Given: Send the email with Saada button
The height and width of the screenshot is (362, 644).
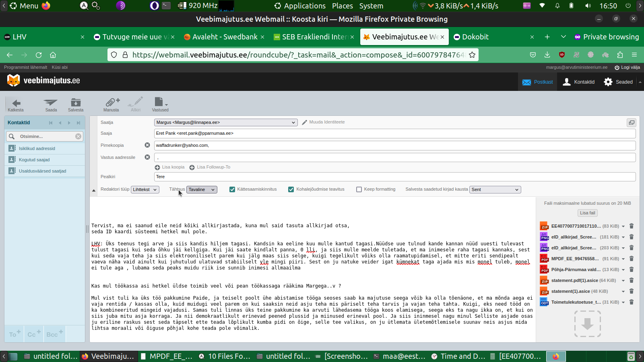Looking at the screenshot, I should click(51, 105).
